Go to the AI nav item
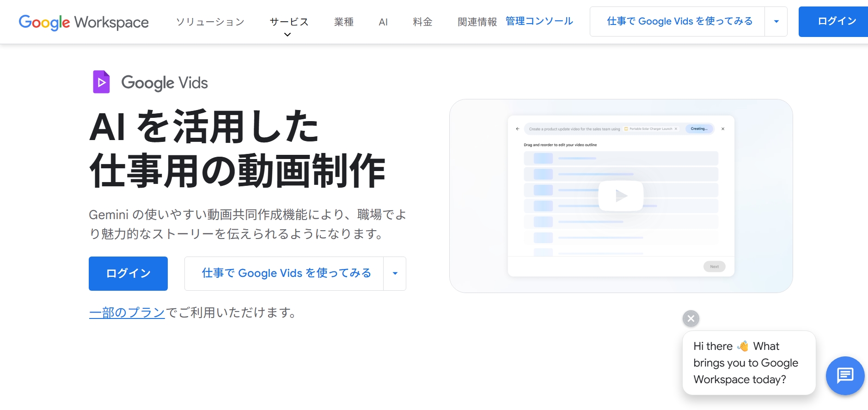The image size is (868, 410). tap(383, 22)
